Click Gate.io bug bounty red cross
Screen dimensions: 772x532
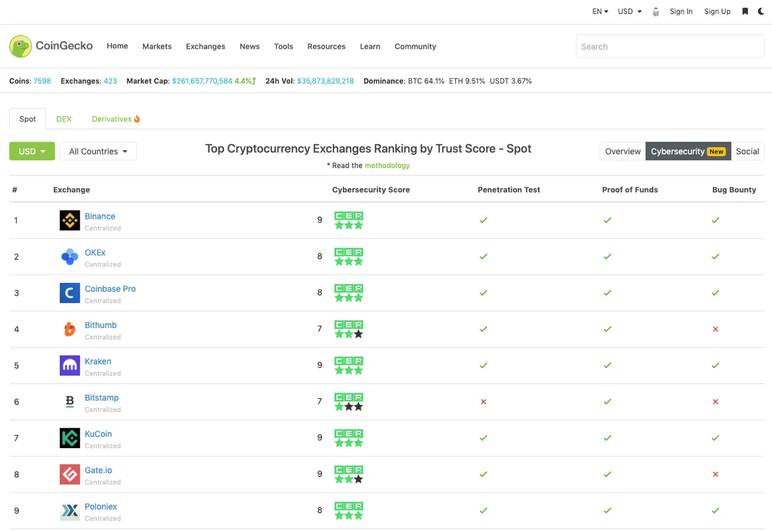point(715,474)
